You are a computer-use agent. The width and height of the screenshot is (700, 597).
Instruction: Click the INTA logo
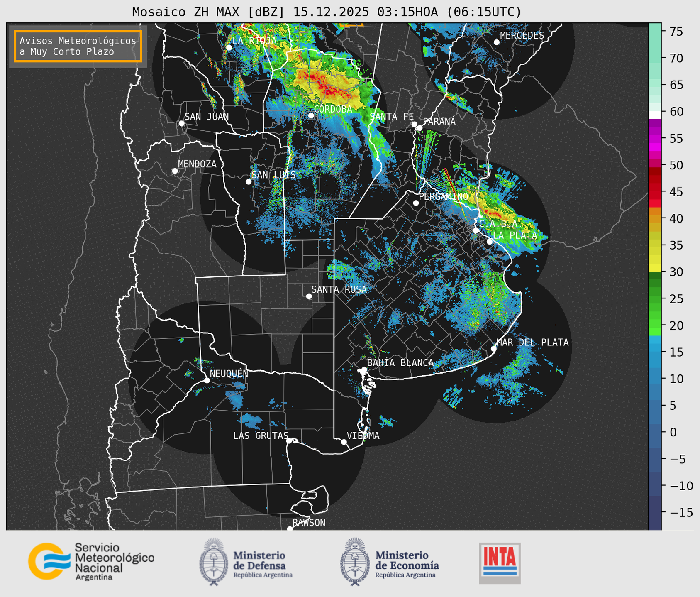point(500,563)
